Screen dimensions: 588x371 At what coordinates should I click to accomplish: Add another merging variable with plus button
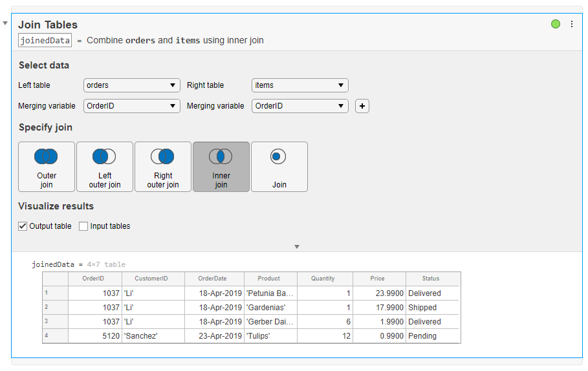(x=362, y=106)
